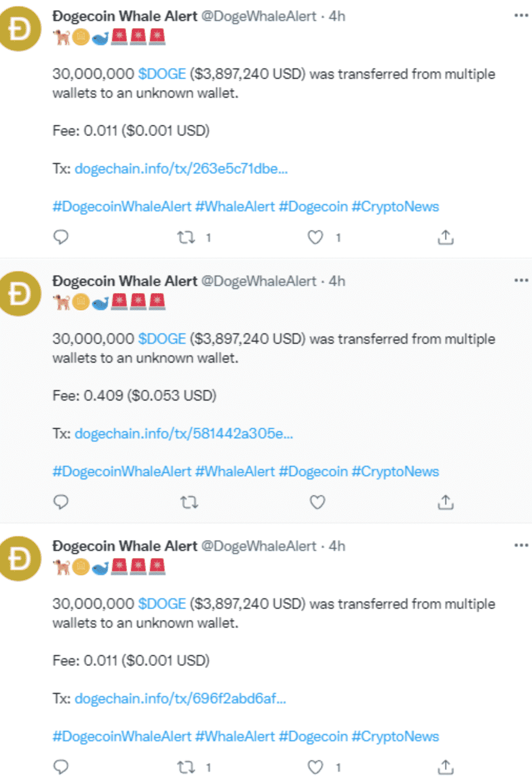Like the tweet with 0.409 fee
532x777 pixels.
click(x=317, y=503)
